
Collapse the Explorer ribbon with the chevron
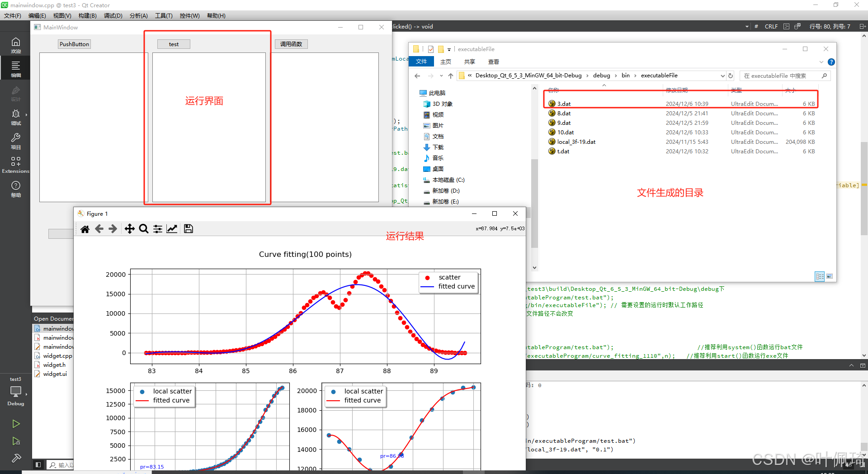pos(821,62)
